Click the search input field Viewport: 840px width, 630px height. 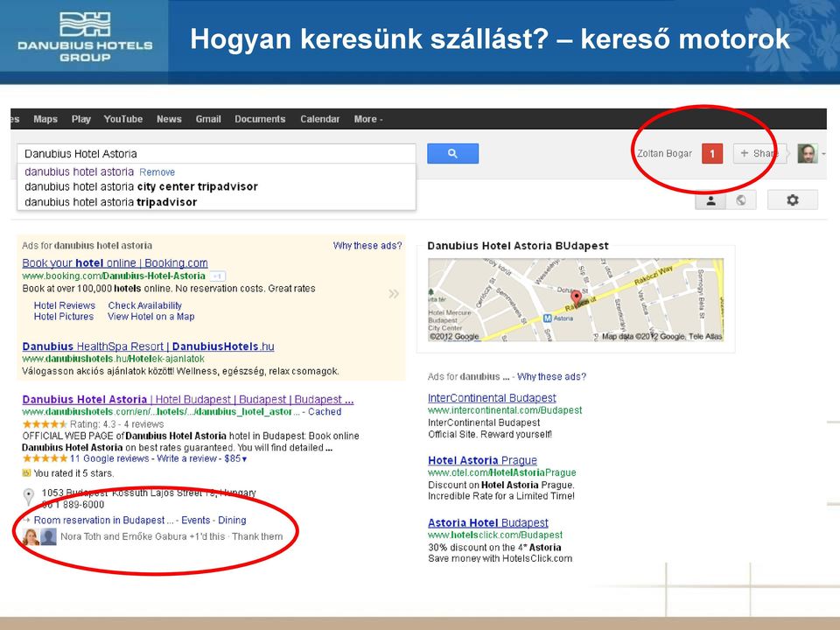coord(216,154)
